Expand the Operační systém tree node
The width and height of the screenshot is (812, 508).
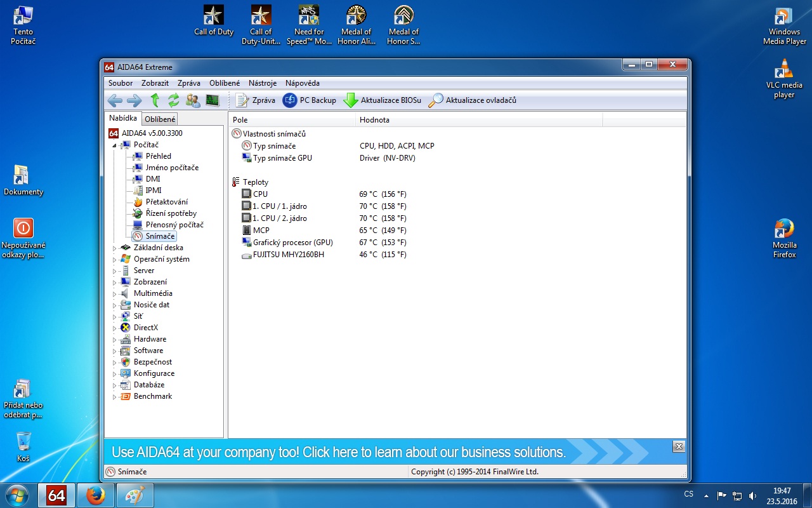point(115,260)
